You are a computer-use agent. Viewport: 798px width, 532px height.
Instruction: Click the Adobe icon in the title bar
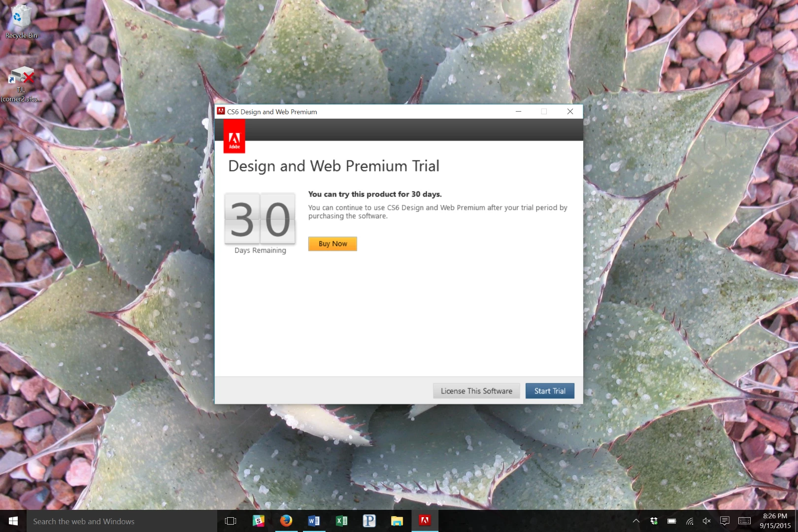tap(221, 111)
